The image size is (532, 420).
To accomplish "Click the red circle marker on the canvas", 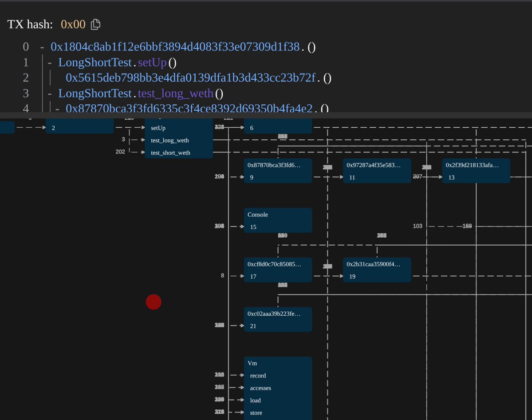I will point(154,302).
